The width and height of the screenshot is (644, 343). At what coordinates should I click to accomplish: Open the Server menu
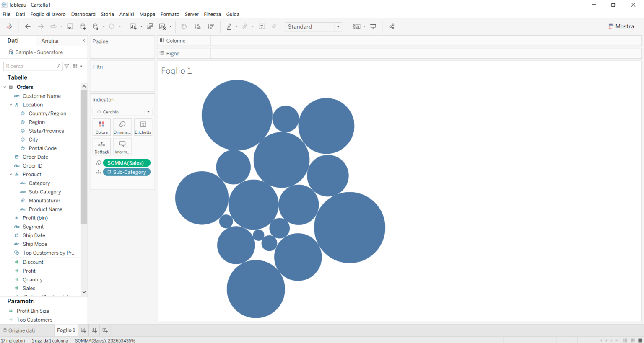(x=192, y=14)
